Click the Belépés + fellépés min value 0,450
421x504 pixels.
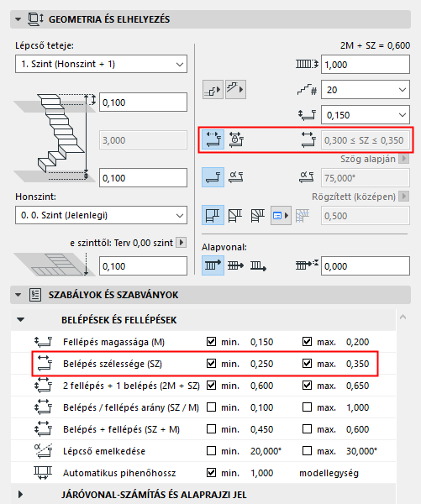click(262, 429)
